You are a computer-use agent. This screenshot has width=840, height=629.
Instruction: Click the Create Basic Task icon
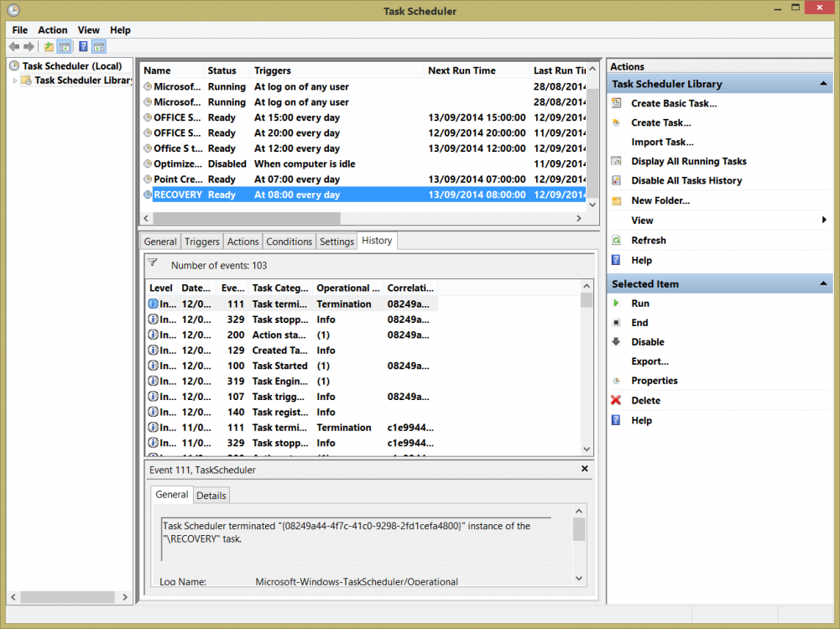[616, 104]
